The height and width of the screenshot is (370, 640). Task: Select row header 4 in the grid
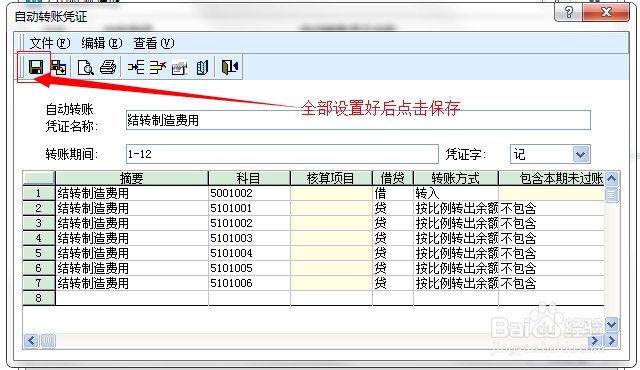click(39, 238)
